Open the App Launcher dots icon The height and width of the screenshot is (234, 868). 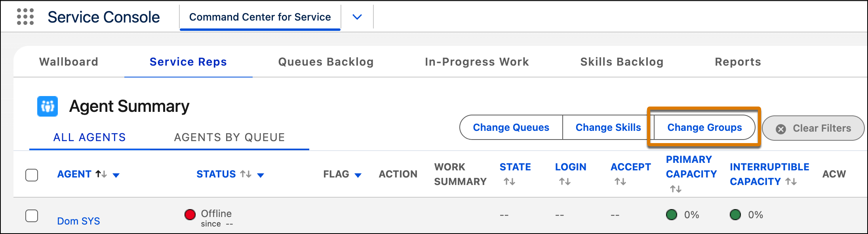25,17
